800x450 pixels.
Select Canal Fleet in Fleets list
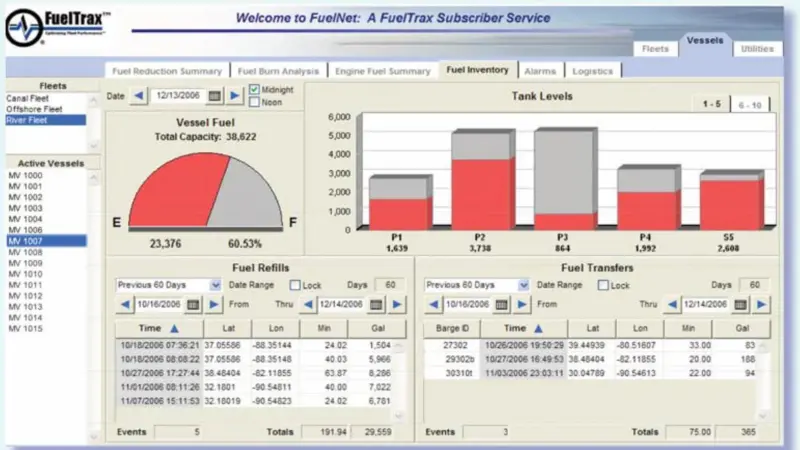click(x=46, y=98)
